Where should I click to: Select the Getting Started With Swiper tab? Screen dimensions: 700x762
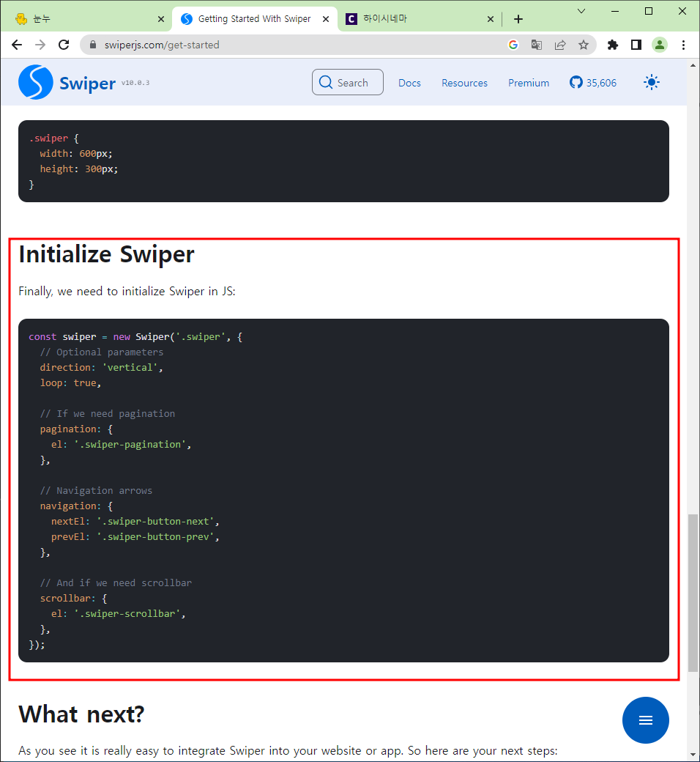[255, 19]
